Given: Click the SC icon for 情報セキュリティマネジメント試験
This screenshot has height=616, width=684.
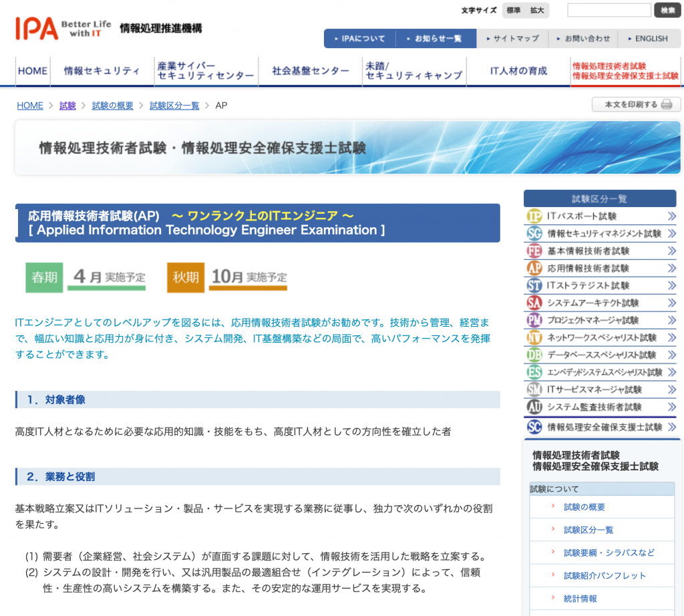Looking at the screenshot, I should pyautogui.click(x=534, y=233).
